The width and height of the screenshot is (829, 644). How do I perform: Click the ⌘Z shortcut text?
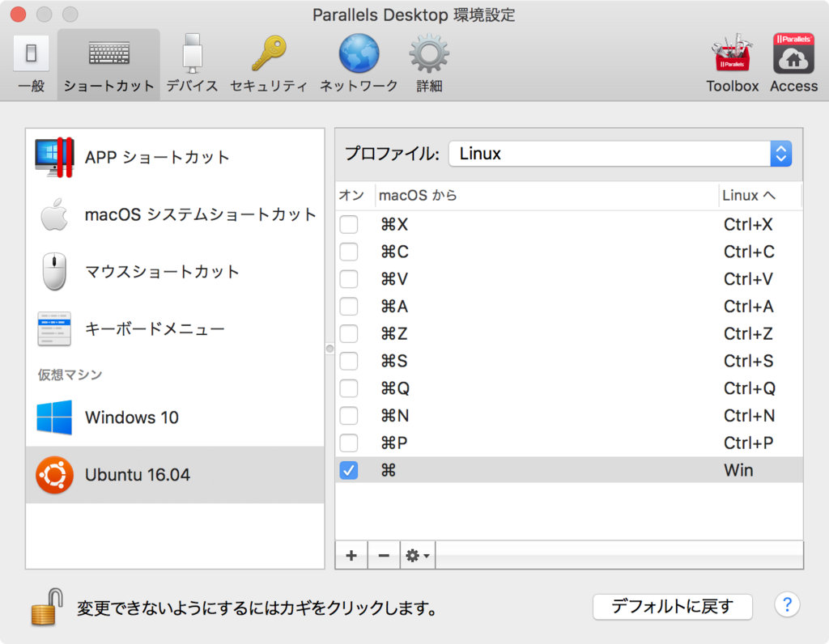tap(394, 334)
